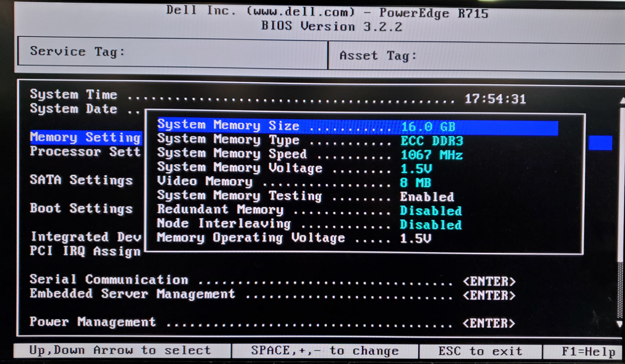Change Memory Operating Voltage 1.5V value

[415, 239]
